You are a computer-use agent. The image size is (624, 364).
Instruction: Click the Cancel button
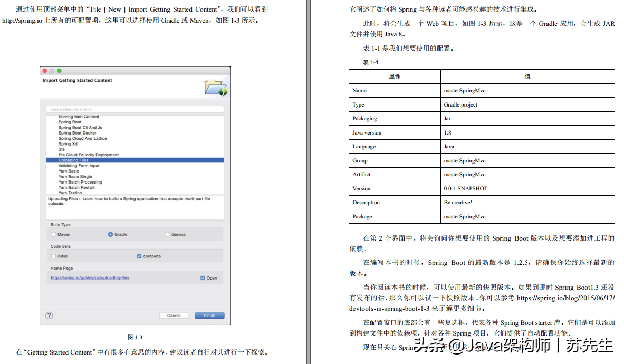(x=174, y=315)
